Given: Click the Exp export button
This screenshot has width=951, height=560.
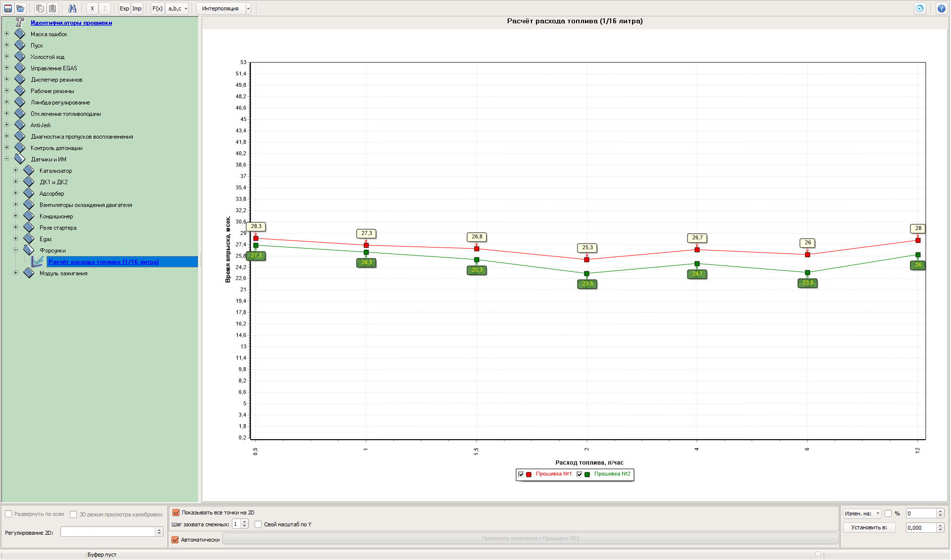Looking at the screenshot, I should 124,8.
